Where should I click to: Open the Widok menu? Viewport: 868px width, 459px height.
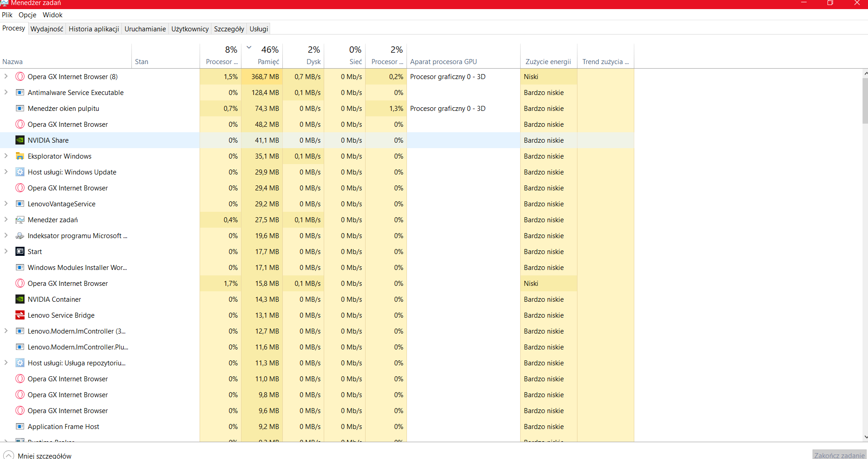[x=53, y=15]
